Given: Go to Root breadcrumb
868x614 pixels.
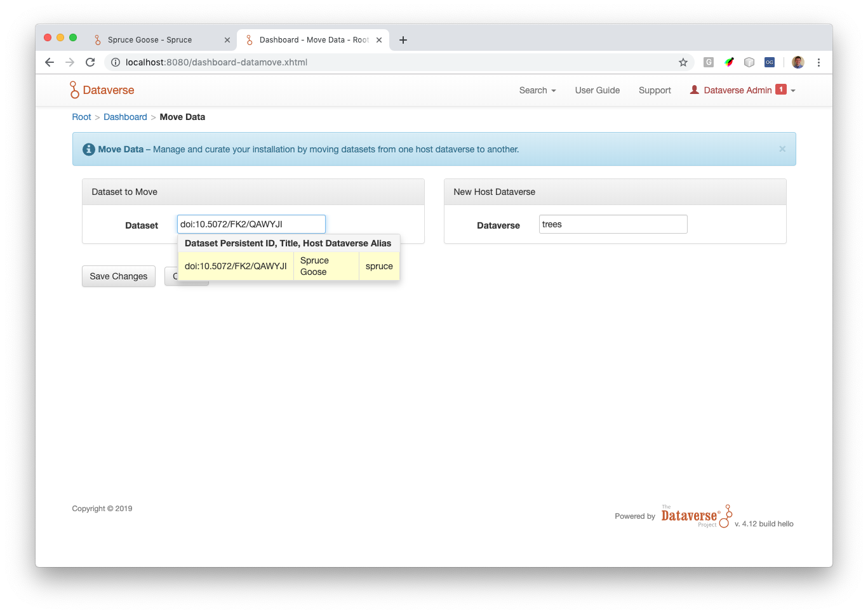Looking at the screenshot, I should tap(81, 117).
